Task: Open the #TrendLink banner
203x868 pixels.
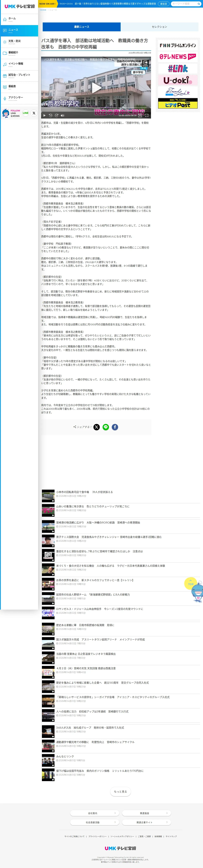Action: pyautogui.click(x=178, y=92)
